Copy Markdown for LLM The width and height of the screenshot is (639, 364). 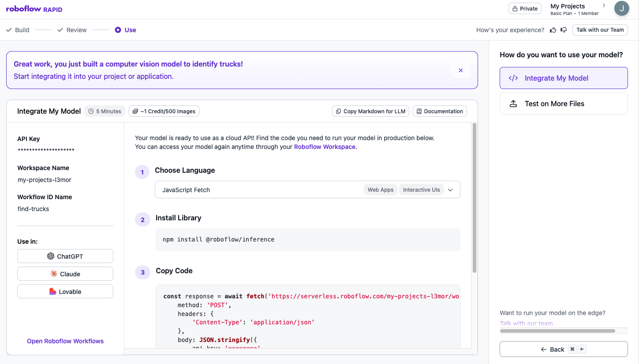pos(370,111)
